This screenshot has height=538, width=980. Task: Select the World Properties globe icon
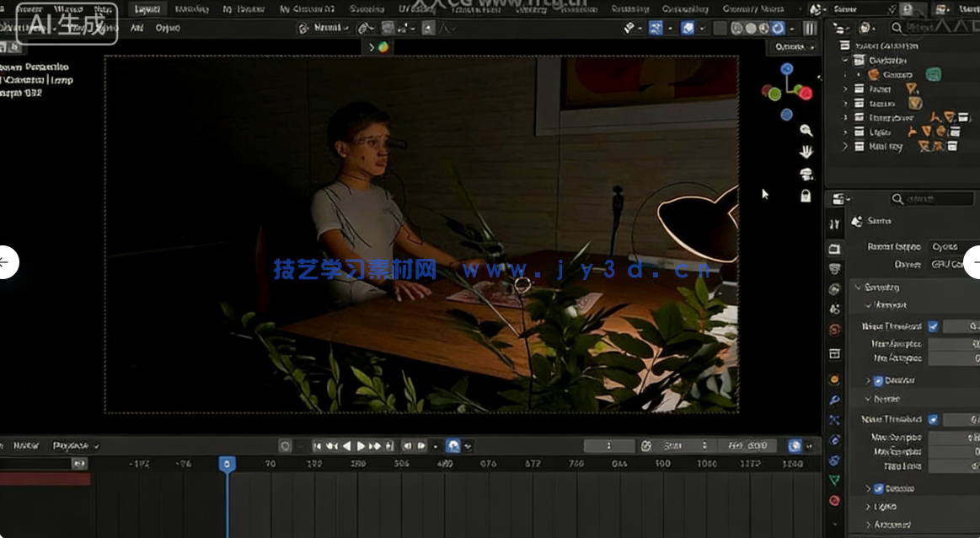pos(834,328)
